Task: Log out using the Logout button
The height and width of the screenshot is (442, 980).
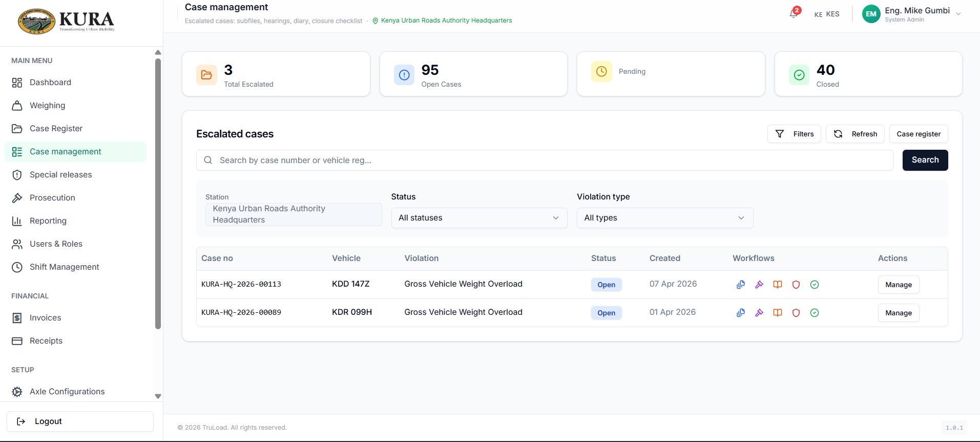Action: (x=80, y=421)
